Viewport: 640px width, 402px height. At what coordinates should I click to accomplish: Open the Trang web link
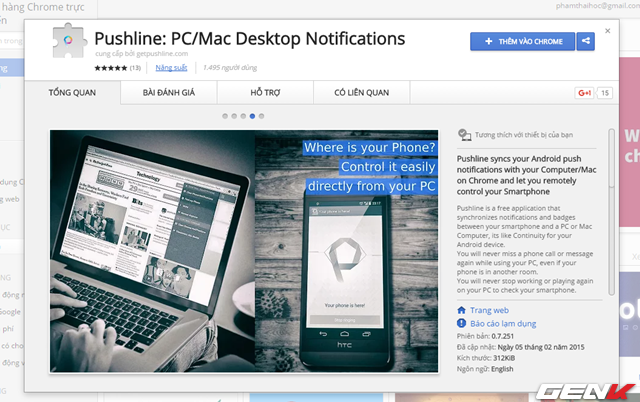[x=489, y=310]
